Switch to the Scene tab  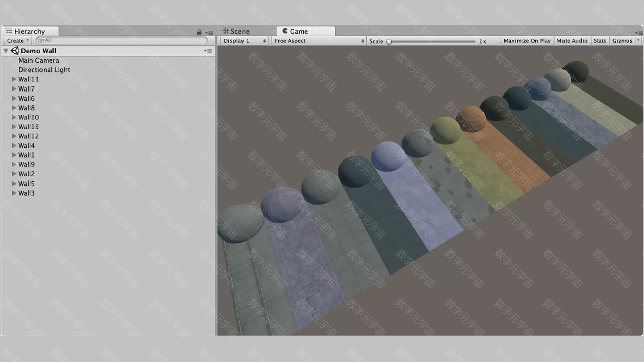pos(236,31)
